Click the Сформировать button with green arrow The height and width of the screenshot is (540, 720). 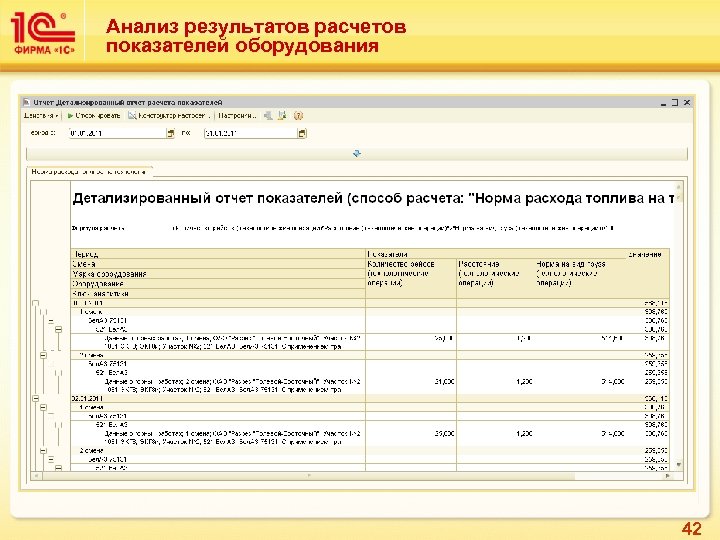tap(94, 116)
